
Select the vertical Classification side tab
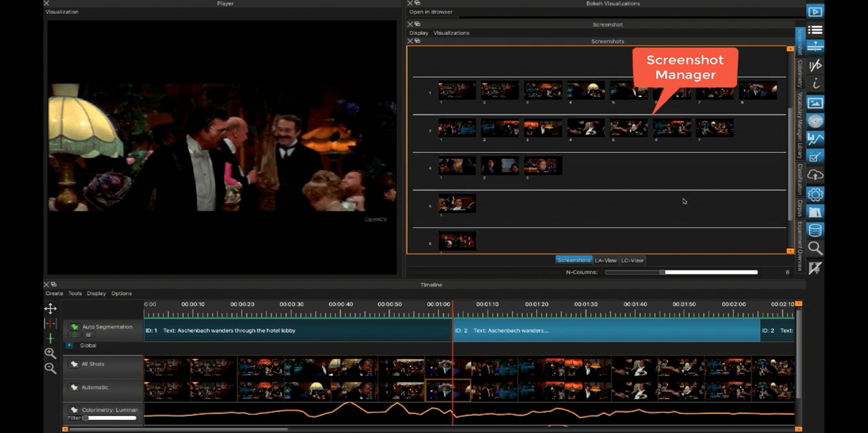800,179
